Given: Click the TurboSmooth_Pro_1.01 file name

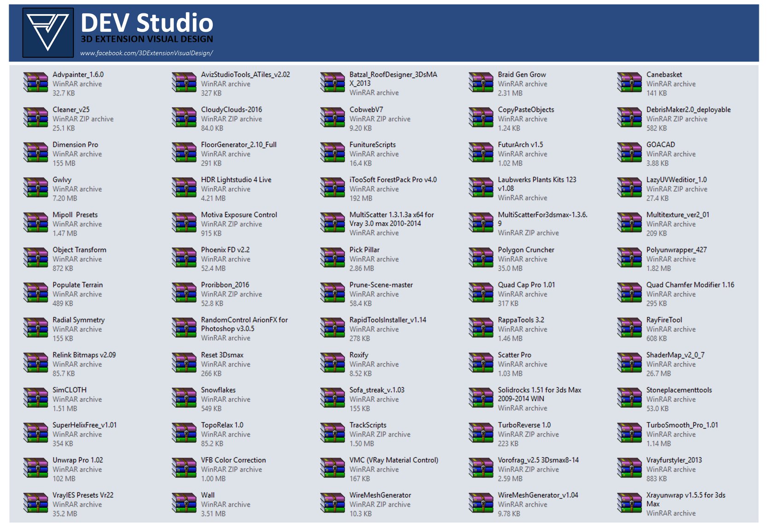Looking at the screenshot, I should pos(682,425).
